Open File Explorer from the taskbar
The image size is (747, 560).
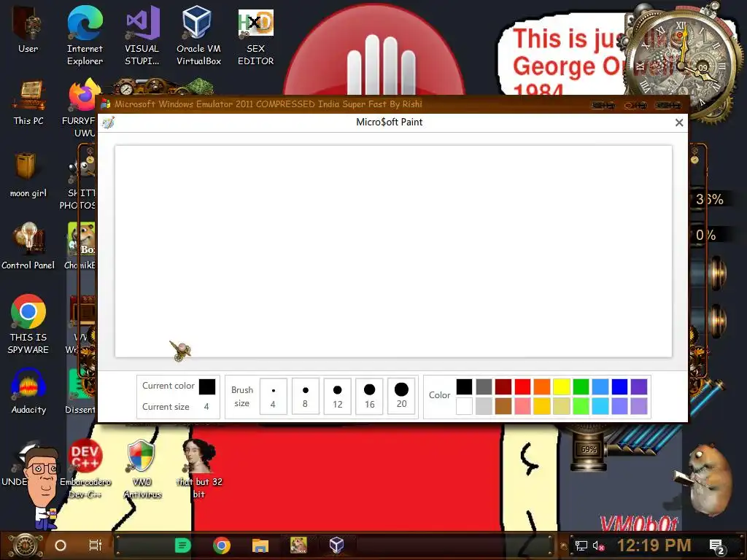[260, 545]
